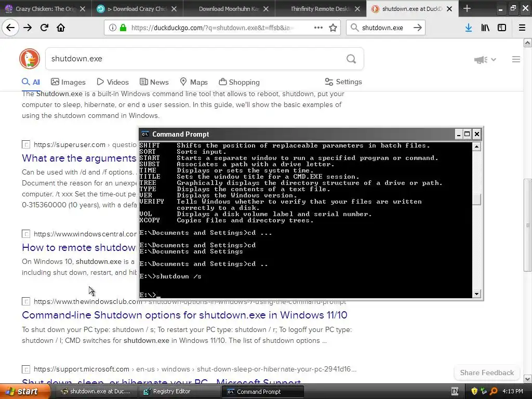Click the superuser.com result favicon
532x399 pixels.
click(x=26, y=144)
